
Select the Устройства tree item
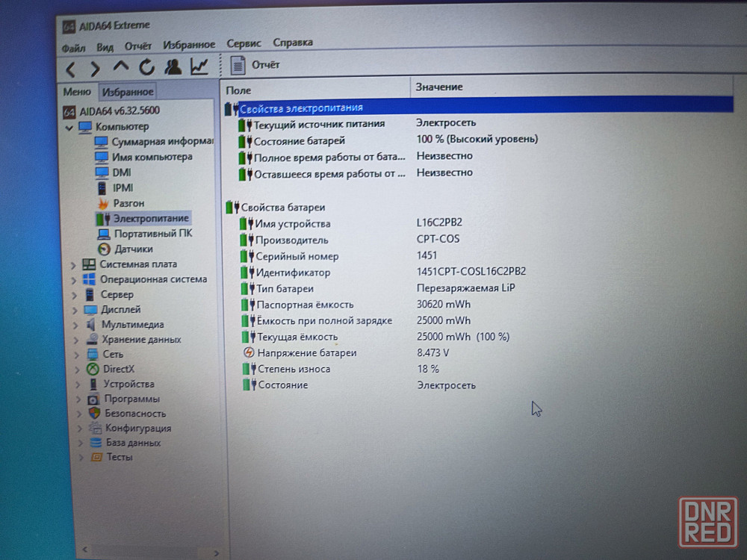click(x=128, y=385)
